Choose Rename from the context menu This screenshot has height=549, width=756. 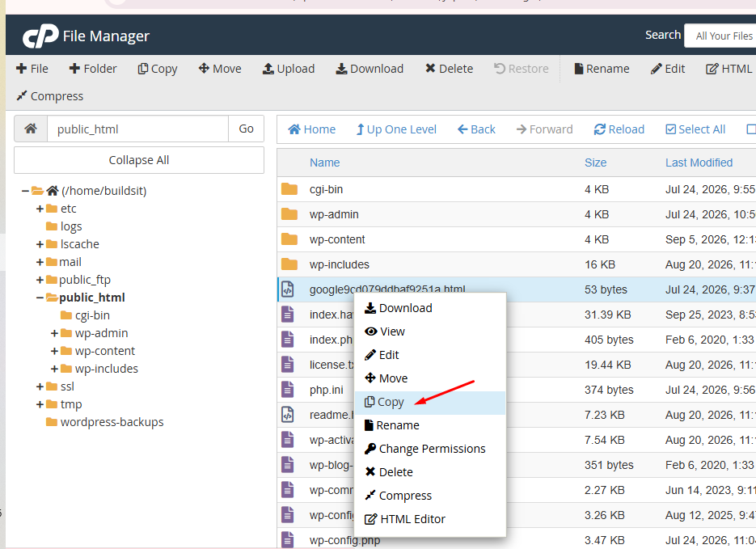429,425
